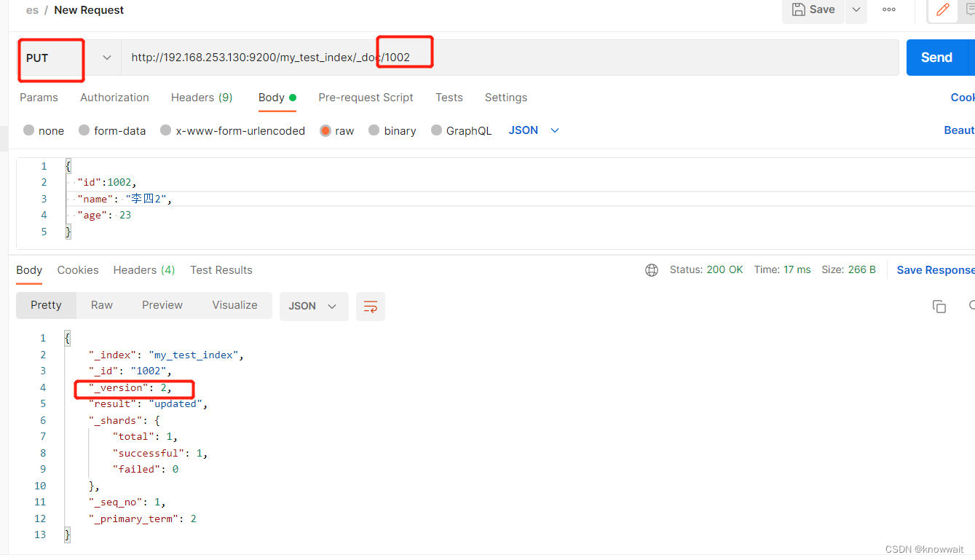
Task: Open the response Headers (4) tab
Action: (x=144, y=270)
